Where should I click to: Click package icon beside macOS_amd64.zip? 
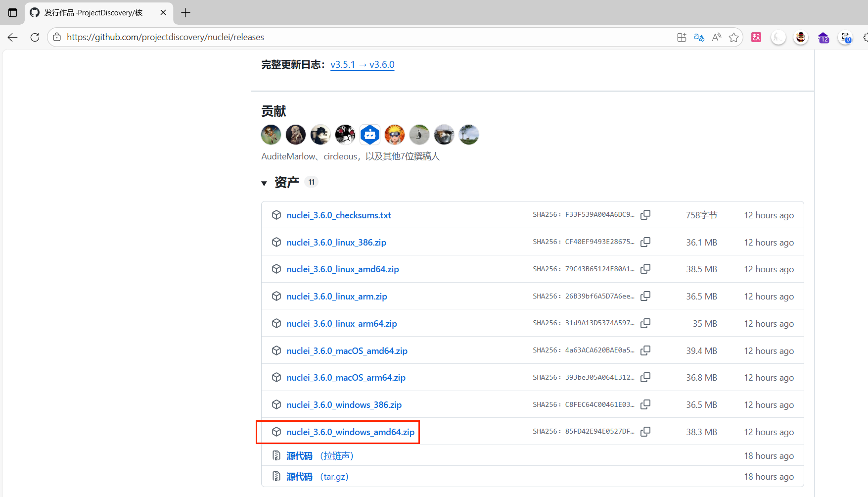(x=276, y=350)
